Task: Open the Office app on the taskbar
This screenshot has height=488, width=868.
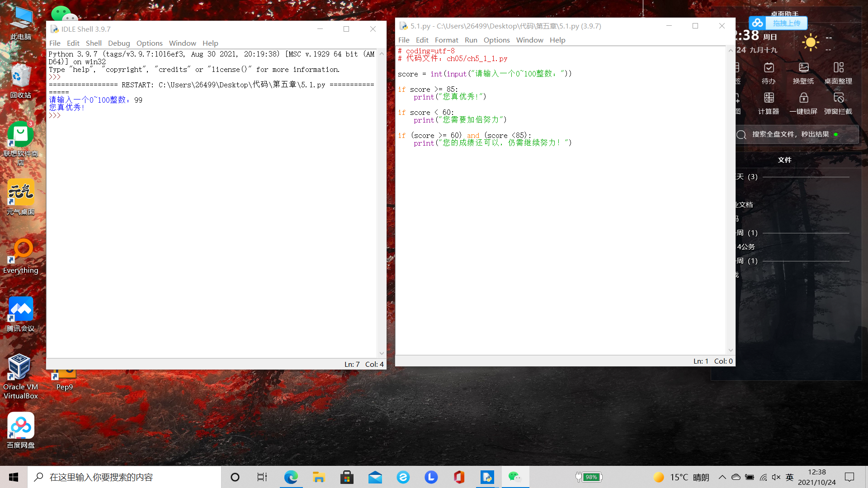Action: pos(459,477)
